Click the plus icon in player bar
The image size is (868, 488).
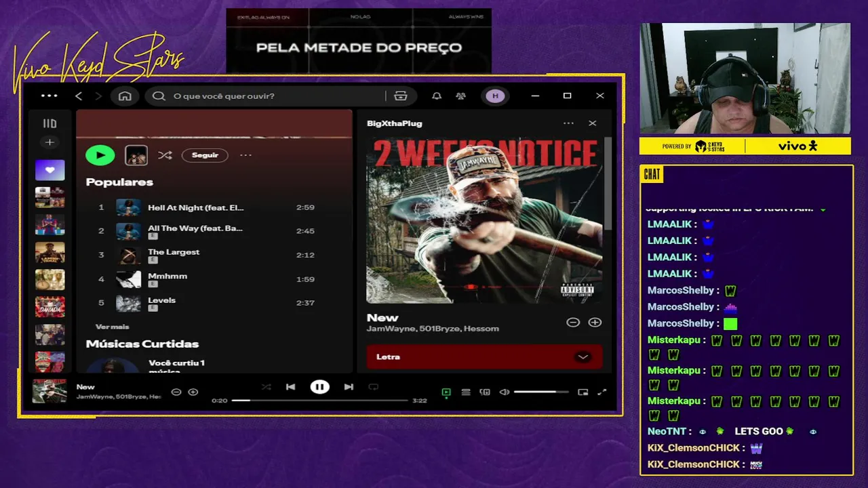click(193, 392)
